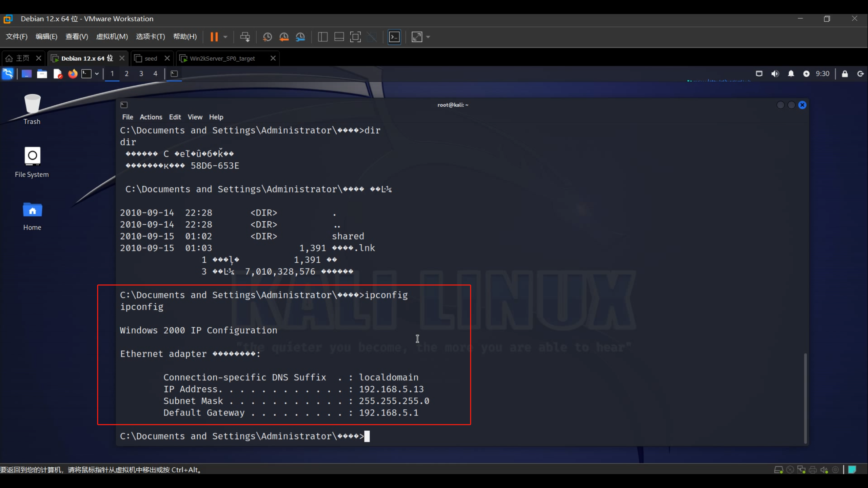Viewport: 868px width, 488px height.
Task: Switch to workspace 2
Action: click(x=126, y=74)
